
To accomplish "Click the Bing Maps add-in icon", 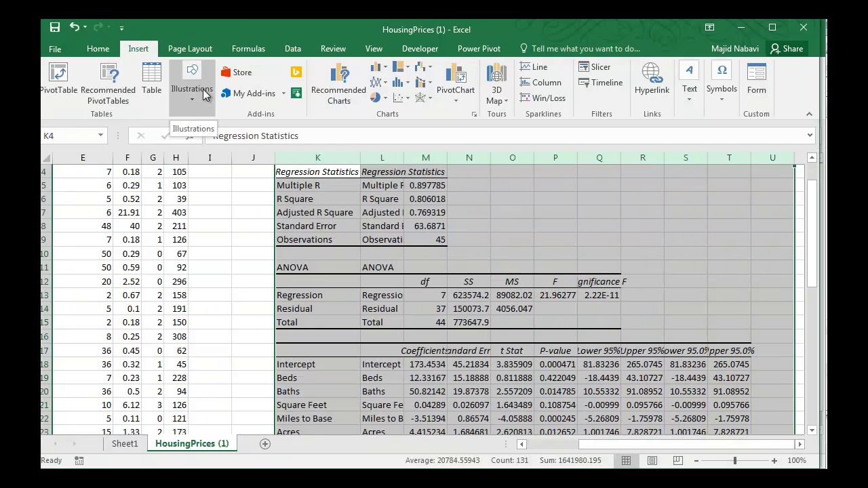I will [x=296, y=73].
